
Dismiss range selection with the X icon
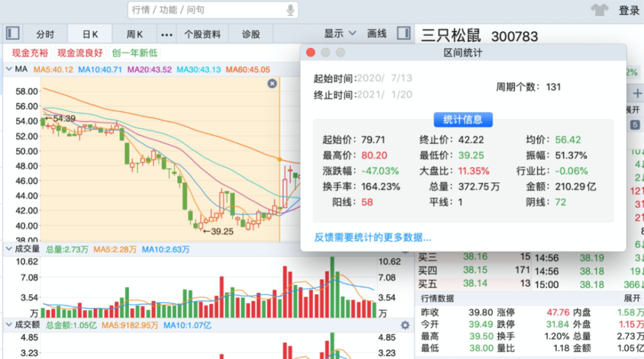pyautogui.click(x=272, y=84)
